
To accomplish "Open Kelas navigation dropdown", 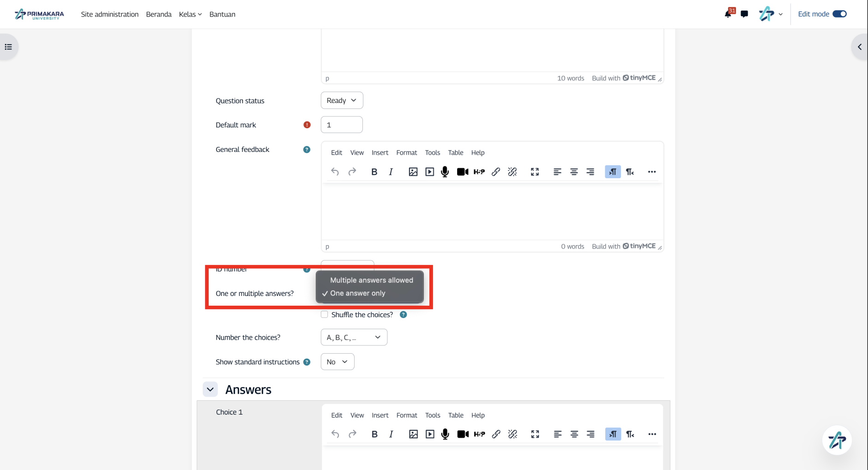I will pyautogui.click(x=190, y=14).
